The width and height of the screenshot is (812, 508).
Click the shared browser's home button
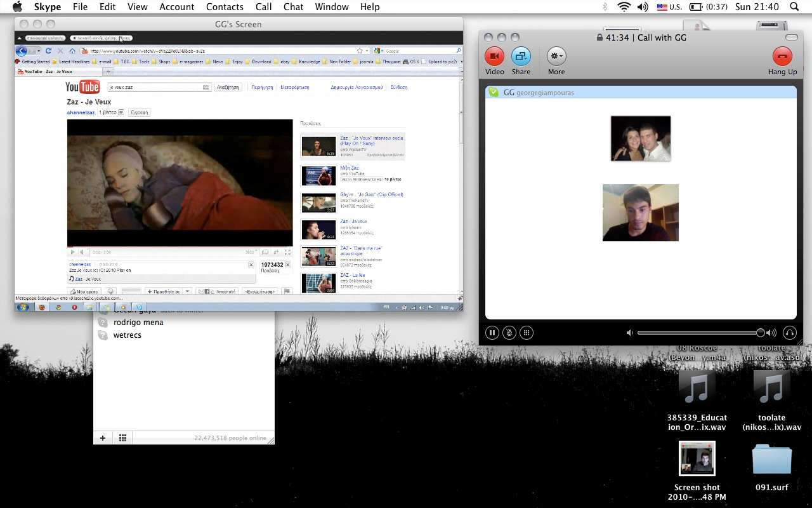72,51
